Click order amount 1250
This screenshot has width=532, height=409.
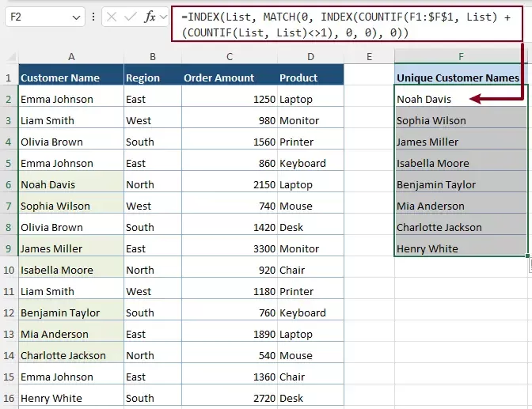(x=230, y=96)
